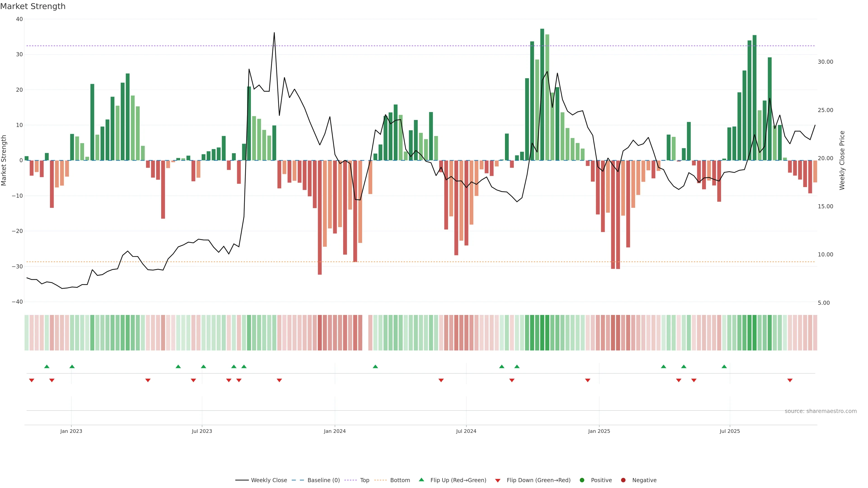Click the Jul 2024 x-axis label
This screenshot has height=488, width=868.
pos(466,431)
